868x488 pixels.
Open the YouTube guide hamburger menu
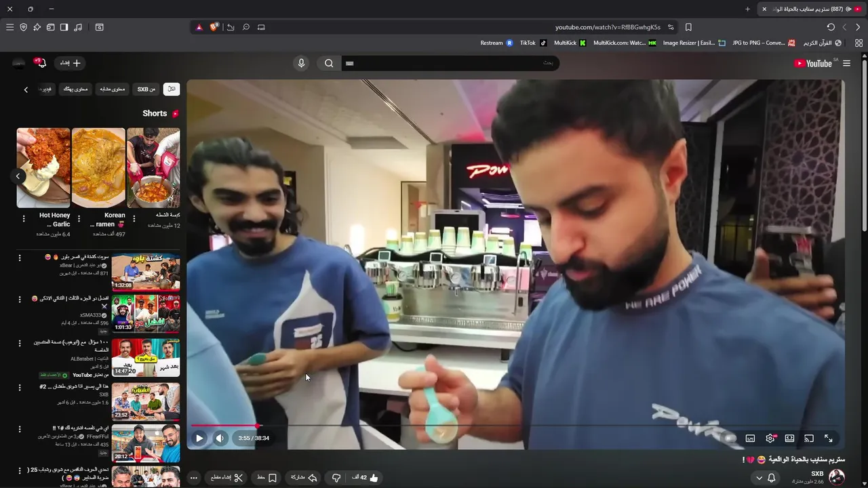846,63
